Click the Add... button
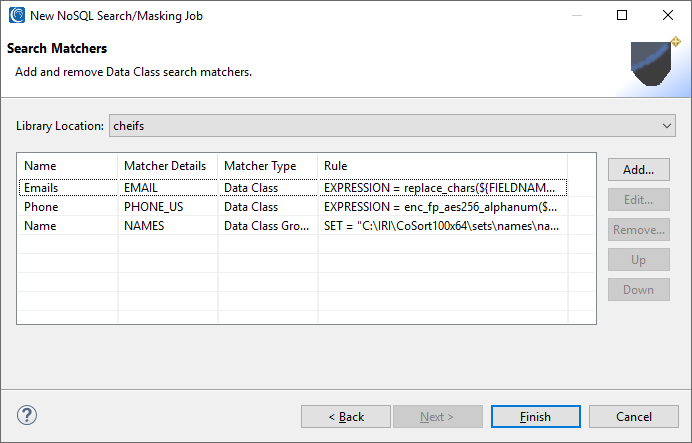The width and height of the screenshot is (692, 443). [639, 169]
